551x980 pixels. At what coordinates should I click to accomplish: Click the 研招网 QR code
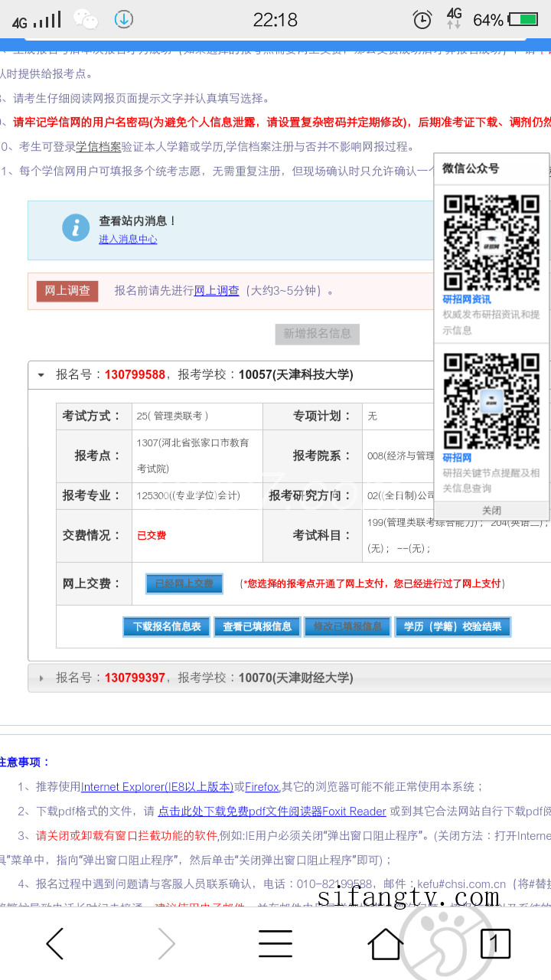pos(492,400)
